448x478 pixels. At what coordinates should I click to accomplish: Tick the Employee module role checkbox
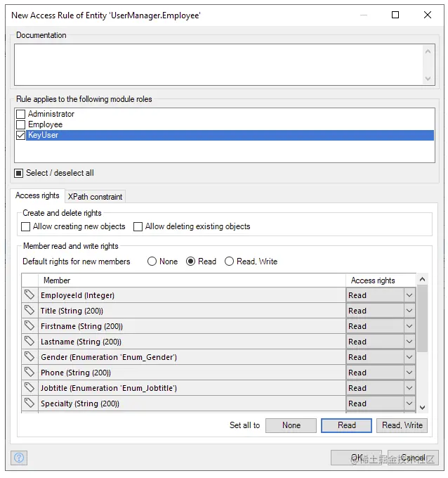pos(20,124)
